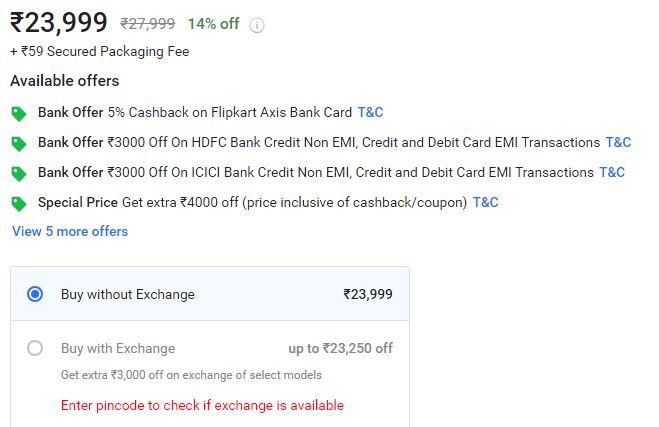Select the Buy without Exchange radio button
This screenshot has width=659, height=427.
[x=35, y=294]
